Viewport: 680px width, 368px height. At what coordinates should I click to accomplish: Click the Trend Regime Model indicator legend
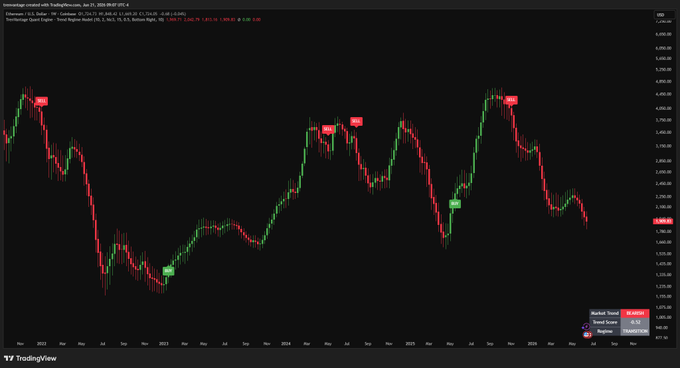tap(85, 20)
